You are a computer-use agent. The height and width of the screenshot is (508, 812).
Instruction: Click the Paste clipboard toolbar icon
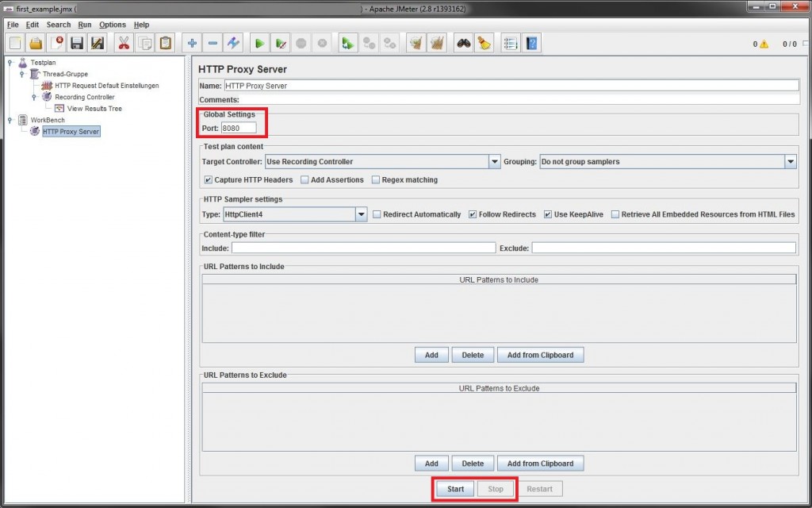[x=165, y=43]
